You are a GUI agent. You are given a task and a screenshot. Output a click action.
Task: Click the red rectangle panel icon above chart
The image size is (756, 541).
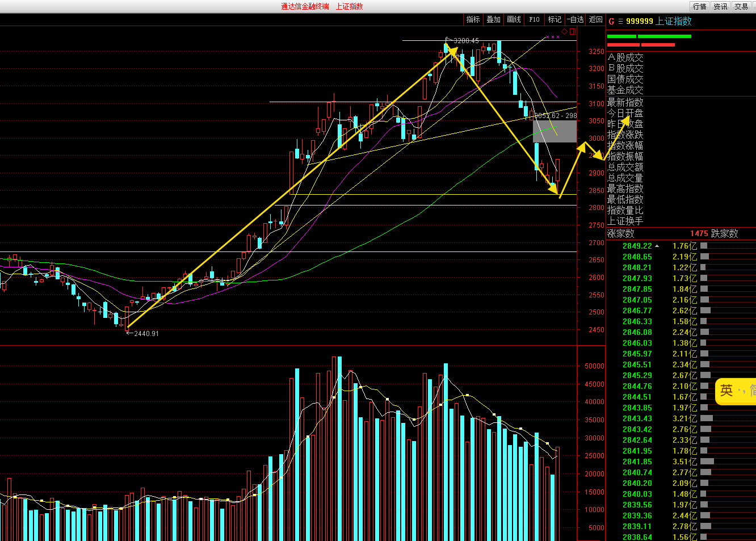(x=572, y=31)
